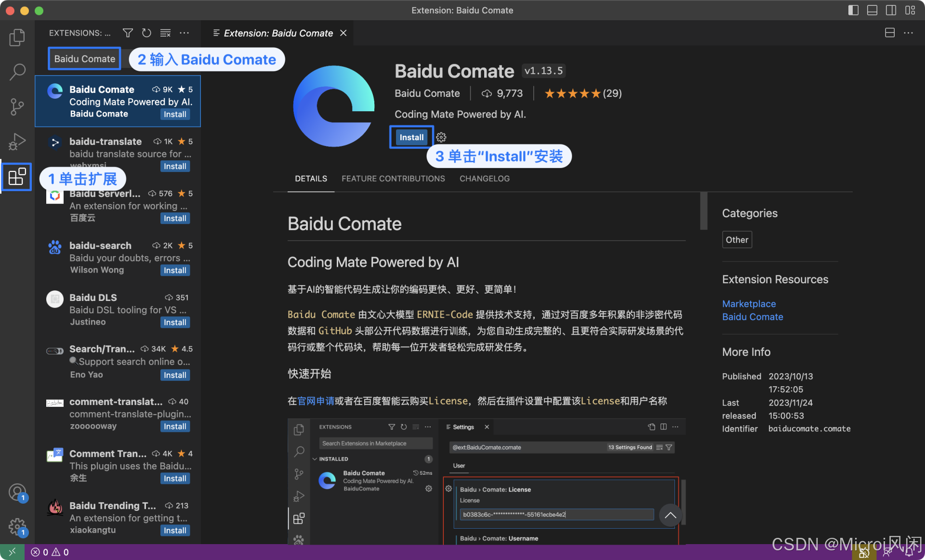Open Source Control view in activity bar
Image resolution: width=925 pixels, height=560 pixels.
tap(17, 106)
